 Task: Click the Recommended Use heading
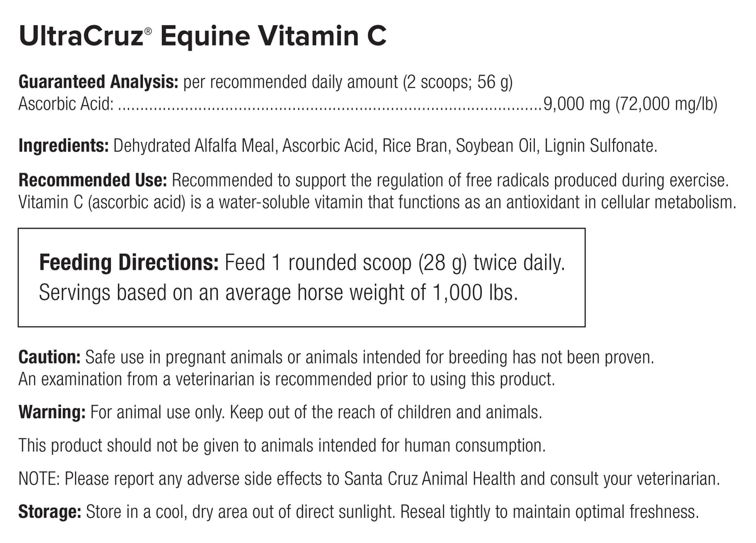[x=93, y=181]
